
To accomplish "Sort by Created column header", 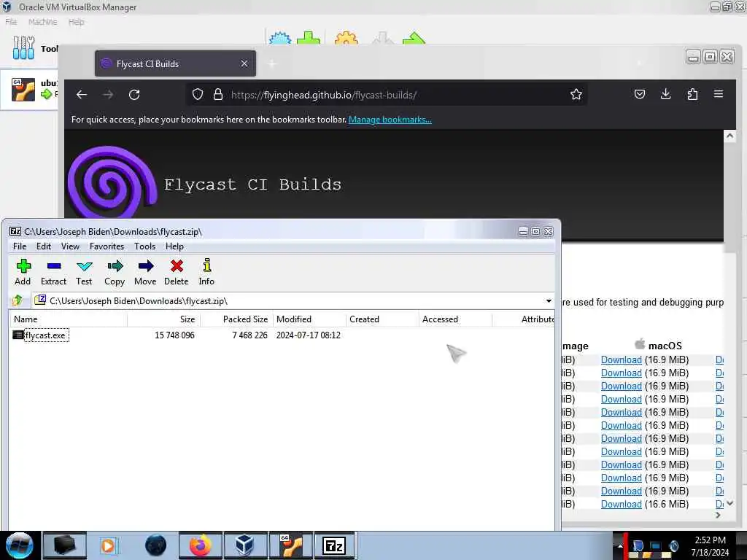I will [x=382, y=319].
